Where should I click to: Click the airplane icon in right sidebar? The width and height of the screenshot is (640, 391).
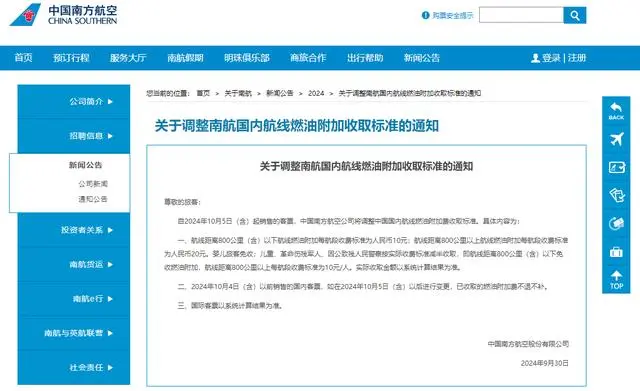616,139
